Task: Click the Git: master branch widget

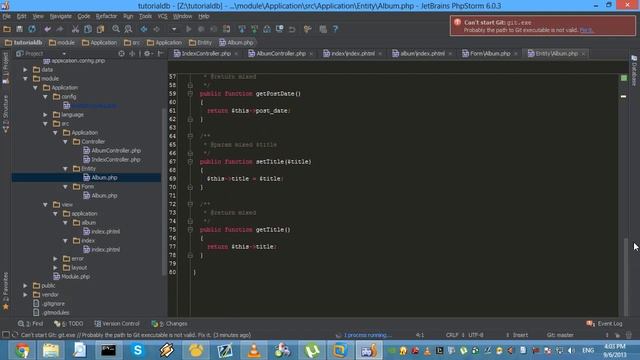Action: click(x=560, y=335)
